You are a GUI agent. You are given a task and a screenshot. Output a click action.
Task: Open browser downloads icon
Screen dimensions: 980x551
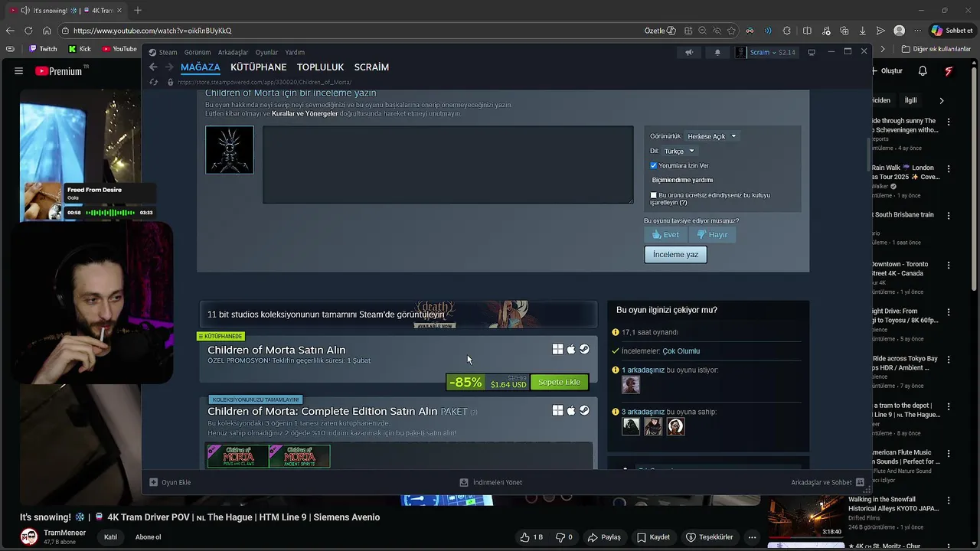click(x=862, y=31)
